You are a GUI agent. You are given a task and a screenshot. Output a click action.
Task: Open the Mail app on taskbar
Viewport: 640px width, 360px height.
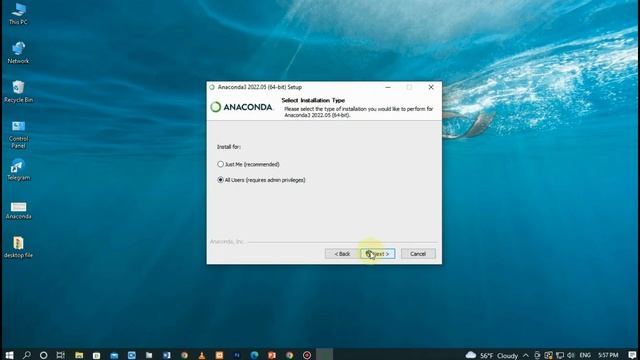pyautogui.click(x=114, y=355)
